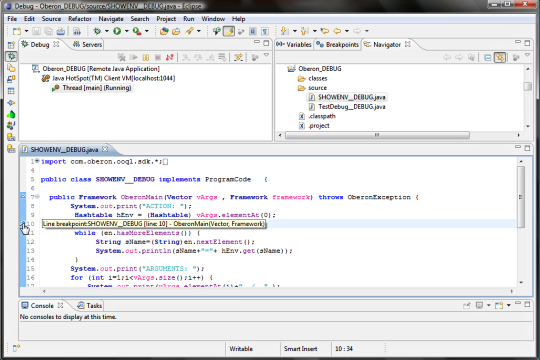Toggle Show Whitespace Characters icon
540x360 pixels.
click(264, 31)
